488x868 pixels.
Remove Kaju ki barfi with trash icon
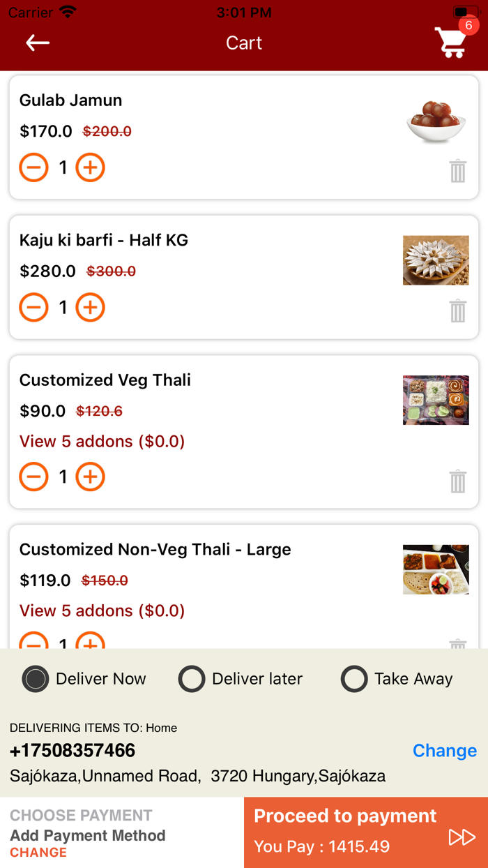(457, 311)
